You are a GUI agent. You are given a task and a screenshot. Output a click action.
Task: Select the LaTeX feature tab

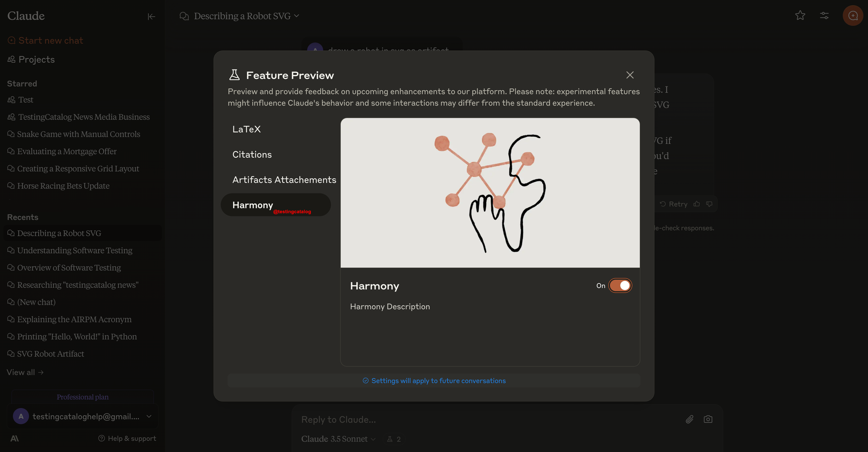(247, 129)
